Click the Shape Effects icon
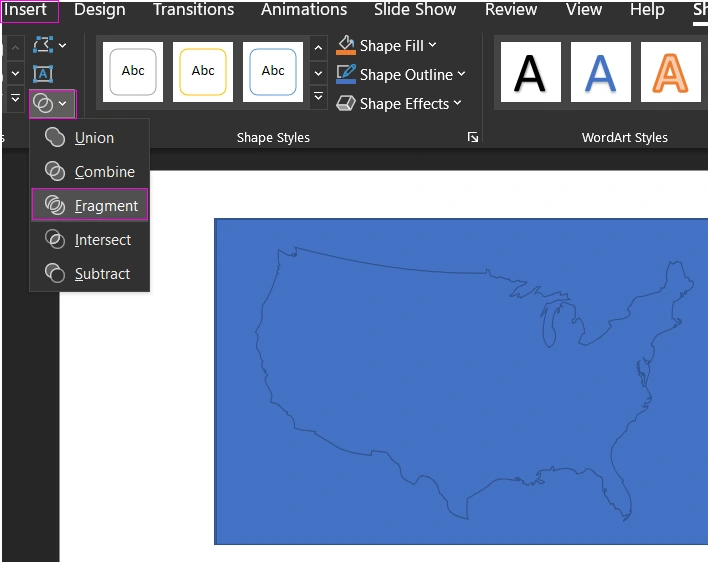 (346, 103)
